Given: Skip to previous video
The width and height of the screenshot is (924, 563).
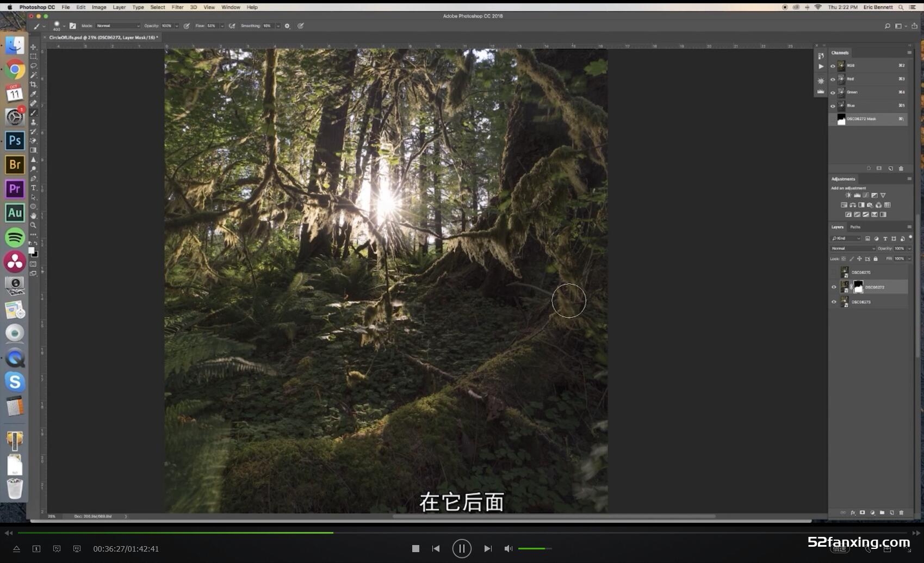Looking at the screenshot, I should coord(436,548).
